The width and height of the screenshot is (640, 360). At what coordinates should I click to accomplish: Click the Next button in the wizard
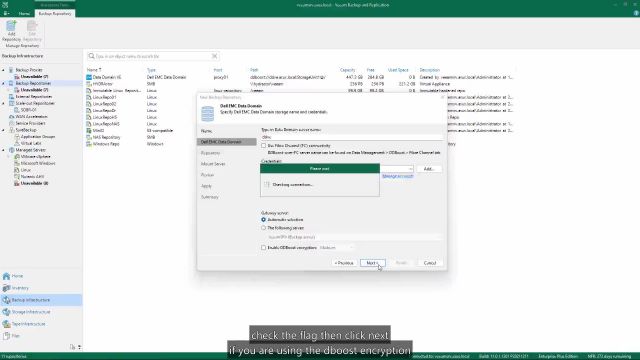pyautogui.click(x=372, y=263)
